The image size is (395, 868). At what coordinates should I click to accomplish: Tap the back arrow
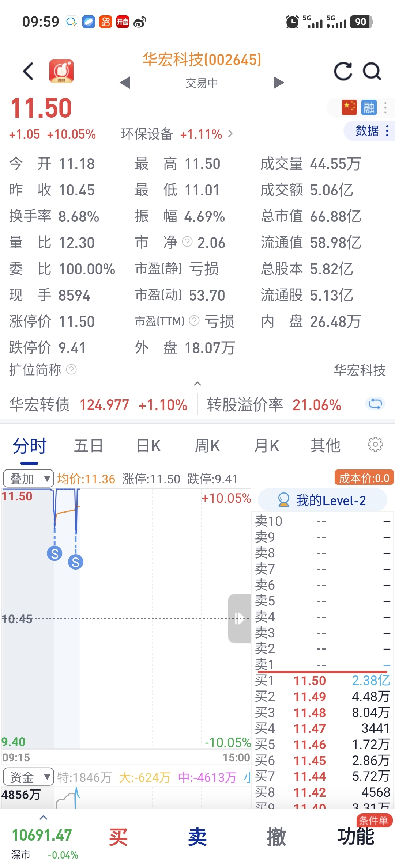pyautogui.click(x=28, y=71)
